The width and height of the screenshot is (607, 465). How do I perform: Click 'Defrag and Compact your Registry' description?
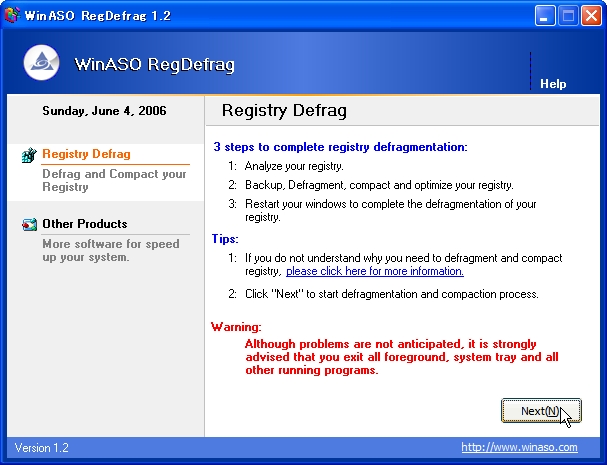(x=114, y=180)
